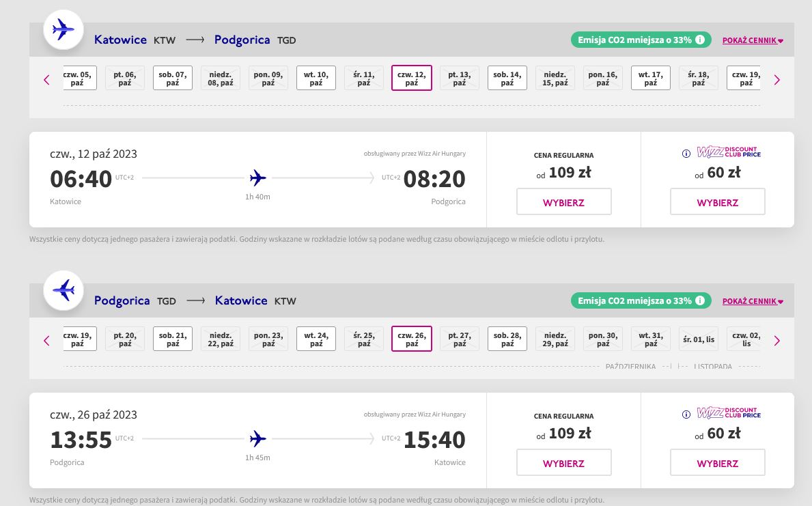Expand Pokaż cennik for return flight

coord(753,301)
